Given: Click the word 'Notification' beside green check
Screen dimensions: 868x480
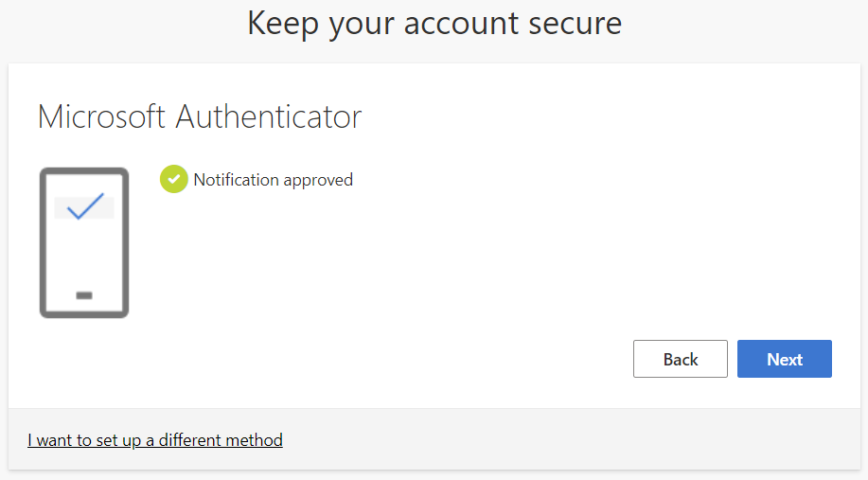Looking at the screenshot, I should pos(236,180).
